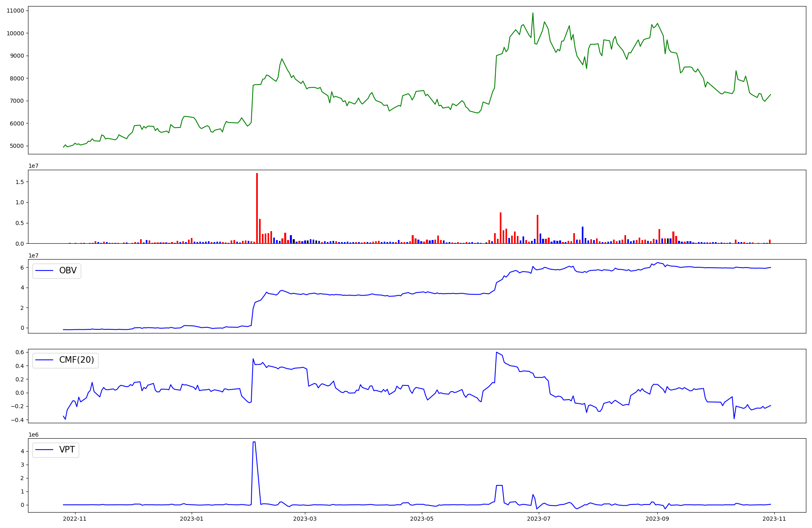Screen dimensions: 812x528
Task: Click the VPT legend label
Action: [67, 450]
